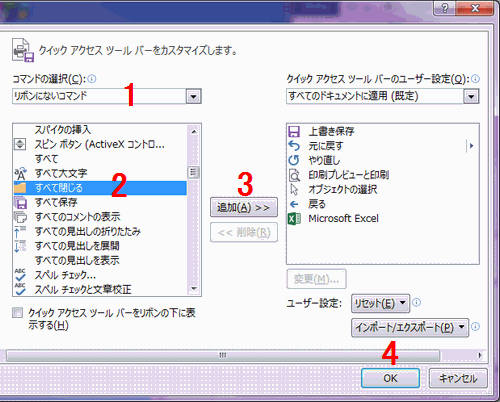Pick the すべてのコメントの表示 icon
Image resolution: width=500 pixels, height=402 pixels.
[x=20, y=217]
